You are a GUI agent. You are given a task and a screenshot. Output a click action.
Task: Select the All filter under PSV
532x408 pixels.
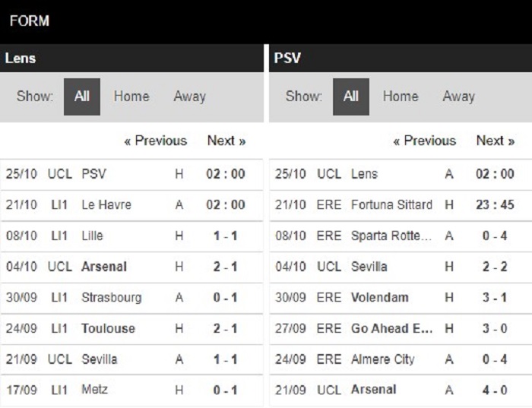click(351, 96)
